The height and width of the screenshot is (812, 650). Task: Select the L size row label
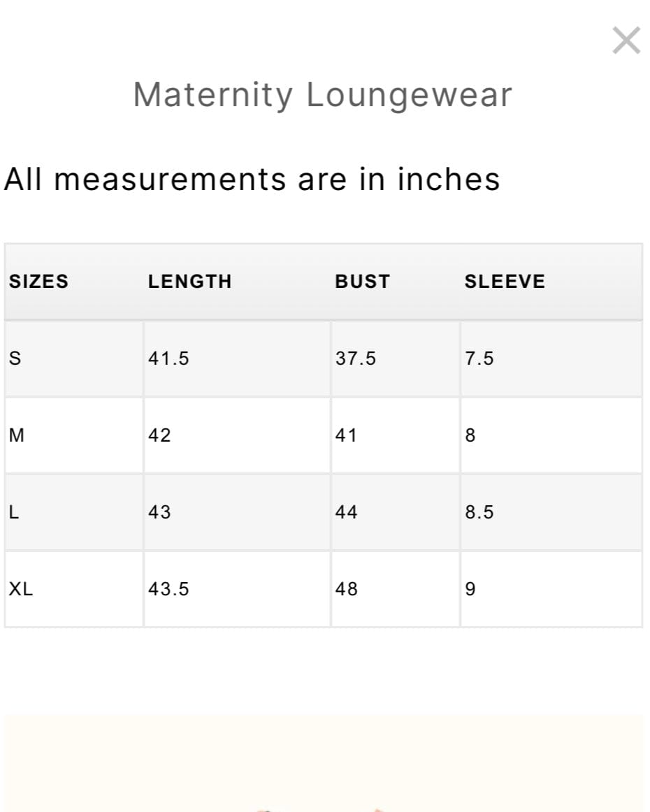13,512
